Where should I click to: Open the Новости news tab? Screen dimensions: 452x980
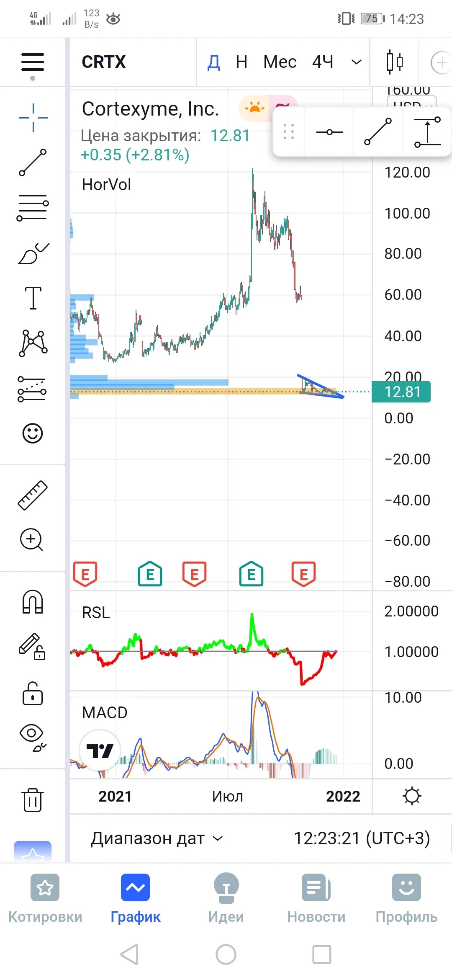click(316, 899)
